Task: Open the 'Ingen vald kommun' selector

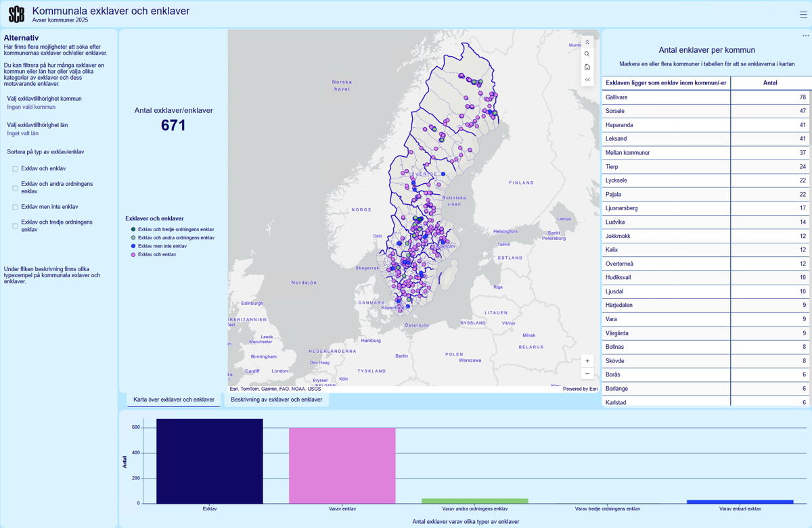Action: tap(31, 107)
